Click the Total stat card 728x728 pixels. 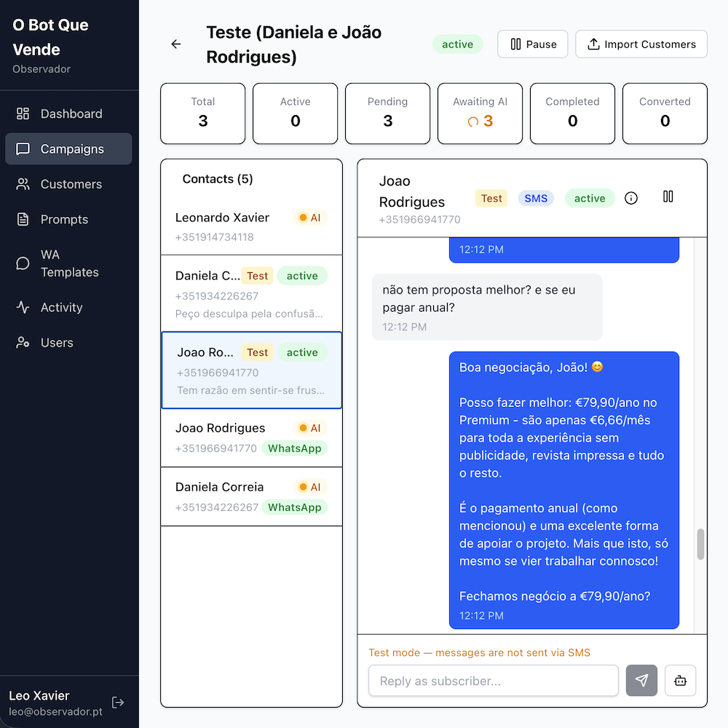coord(203,114)
